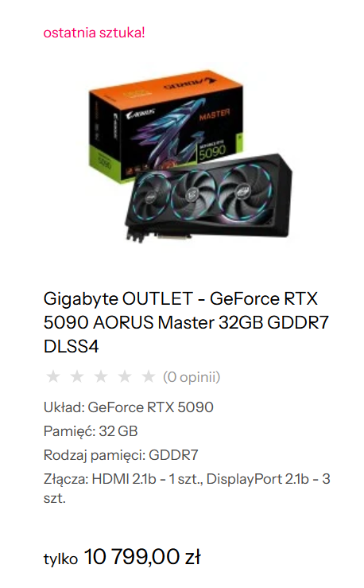Click the 'Pamięć: 32 GB' spec line
364x588 pixels.
[x=91, y=431]
